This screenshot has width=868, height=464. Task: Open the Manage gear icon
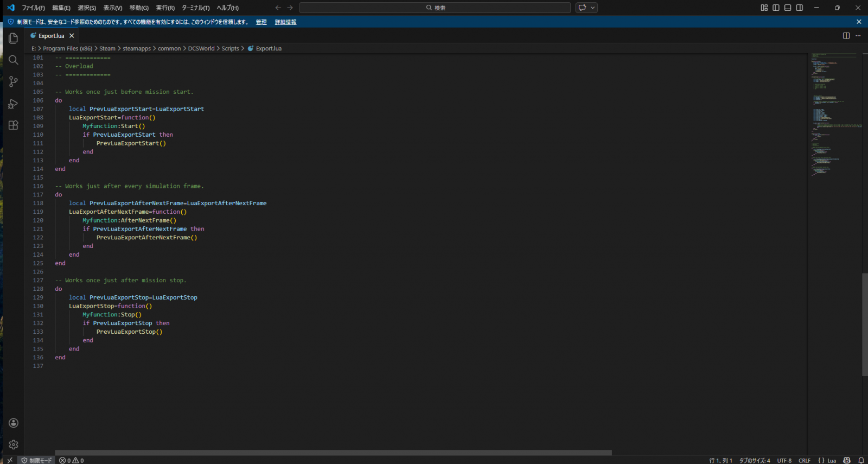[14, 444]
